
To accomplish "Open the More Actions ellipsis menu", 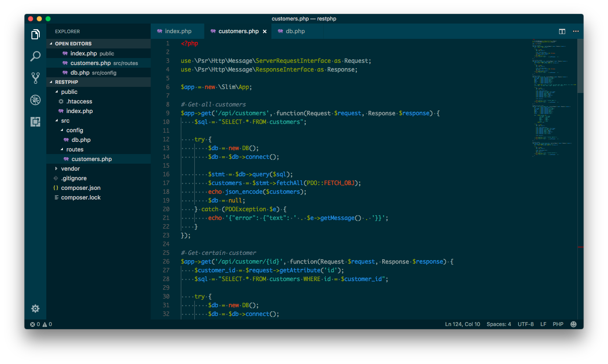I will tap(576, 31).
